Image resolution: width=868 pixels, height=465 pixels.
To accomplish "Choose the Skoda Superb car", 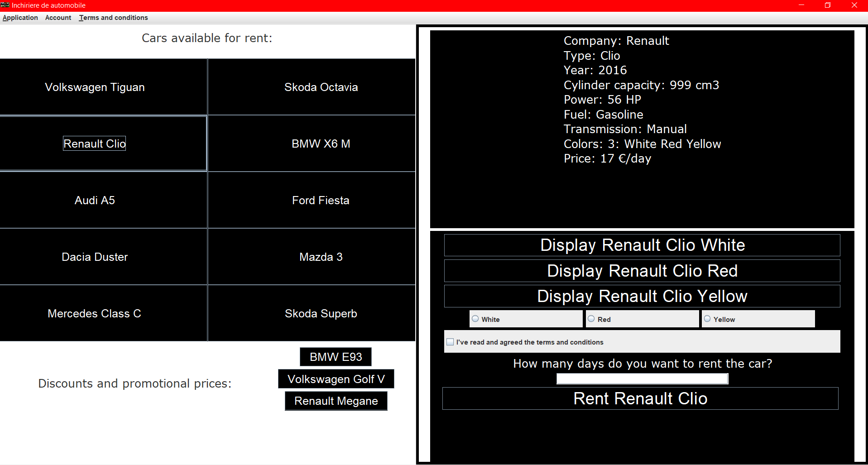I will point(312,313).
